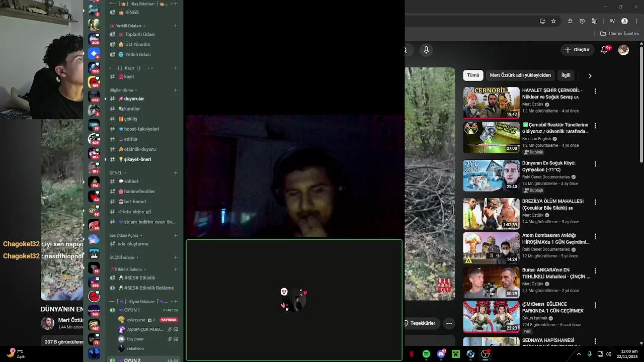Collapse the Bilgilendirme category
The image size is (644, 362).
point(123,90)
